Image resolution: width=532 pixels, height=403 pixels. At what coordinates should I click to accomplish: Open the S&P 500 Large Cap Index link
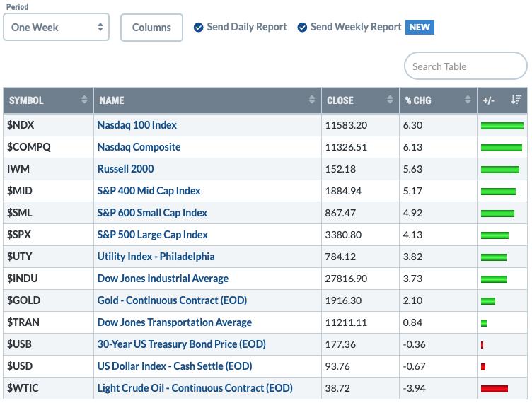click(x=152, y=235)
